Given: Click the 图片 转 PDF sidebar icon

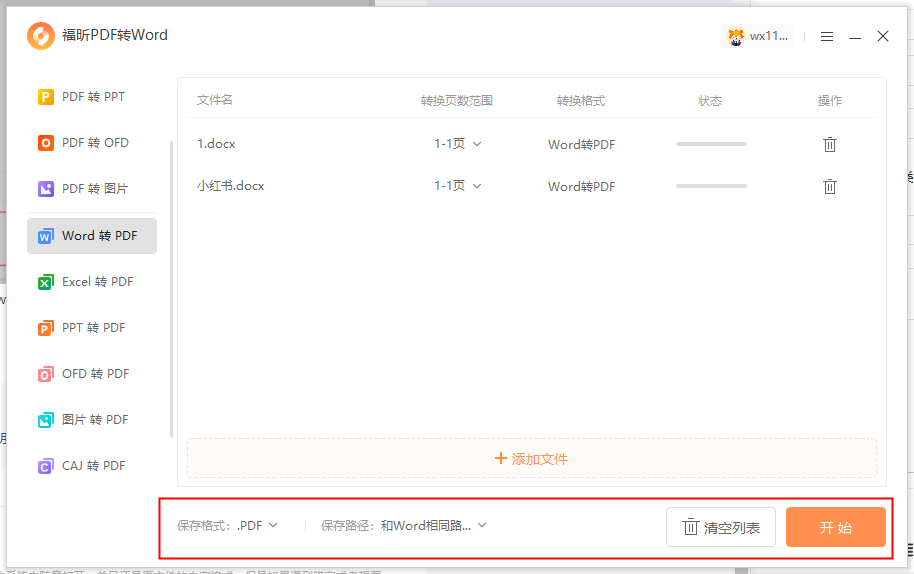Looking at the screenshot, I should tap(46, 420).
